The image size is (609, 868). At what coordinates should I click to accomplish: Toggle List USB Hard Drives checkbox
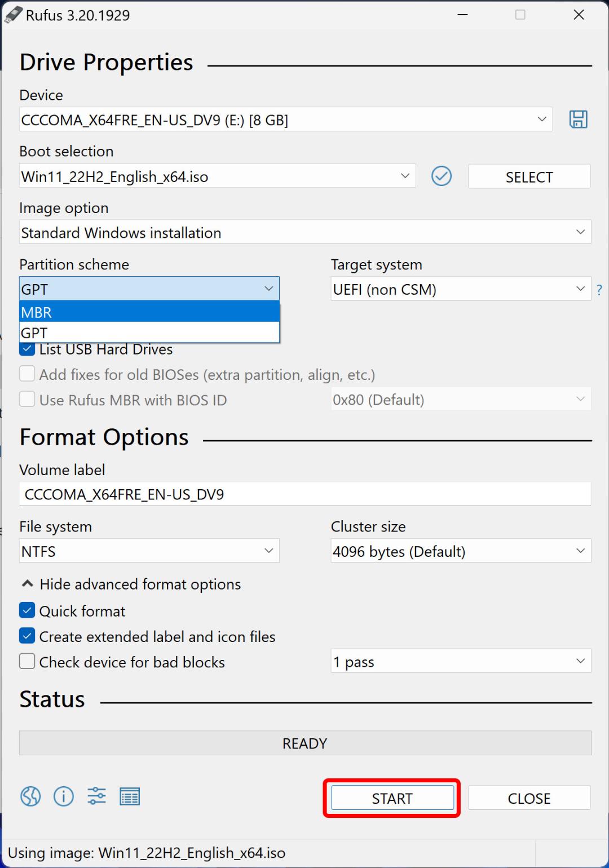27,349
